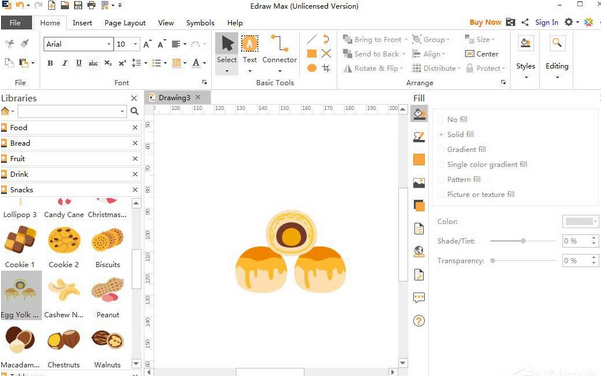
Task: Click the Size button
Action: pyautogui.click(x=480, y=39)
